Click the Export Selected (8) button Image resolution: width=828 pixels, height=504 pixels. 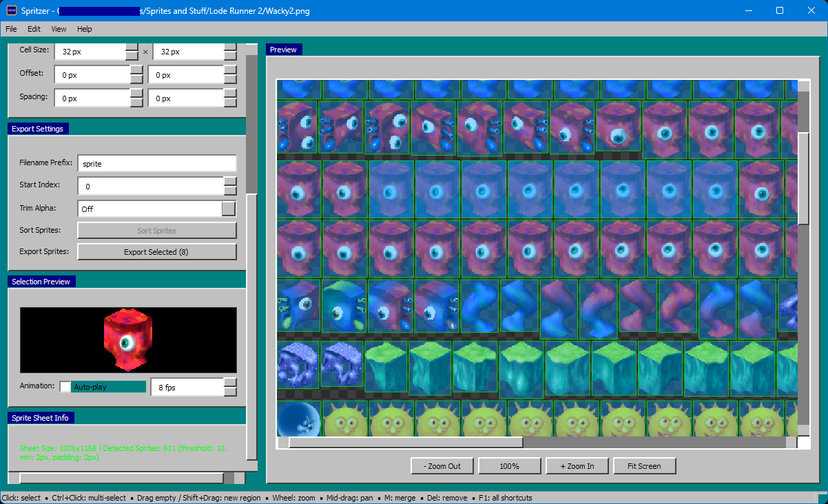coord(157,252)
